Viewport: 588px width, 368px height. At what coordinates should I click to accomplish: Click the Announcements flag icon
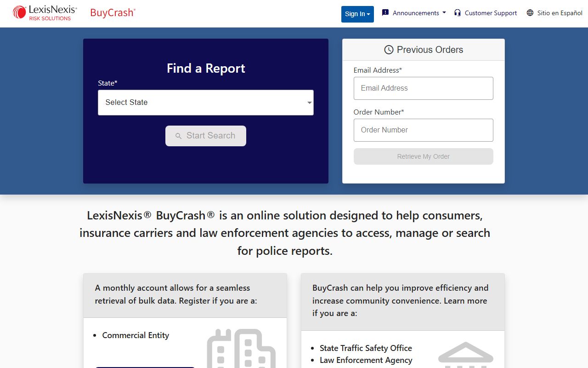[385, 13]
